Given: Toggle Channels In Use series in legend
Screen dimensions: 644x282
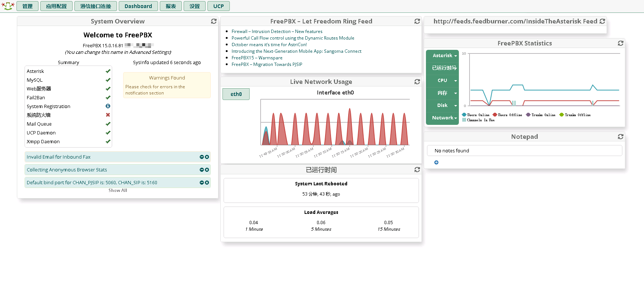Looking at the screenshot, I should pos(478,120).
